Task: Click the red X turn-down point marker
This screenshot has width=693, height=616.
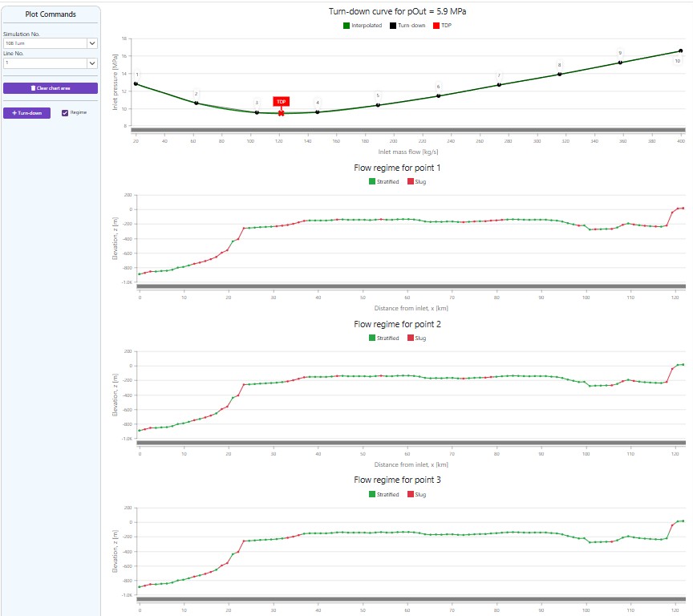Action: (281, 113)
